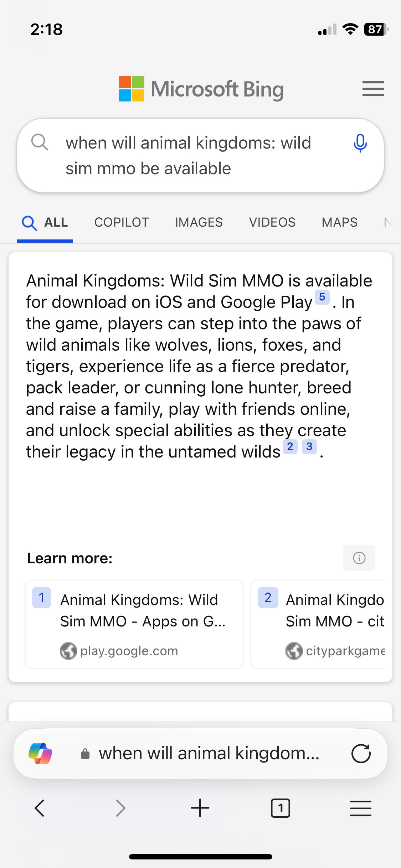Viewport: 401px width, 868px height.
Task: Open the browser menu in bottom toolbar
Action: pos(360,808)
